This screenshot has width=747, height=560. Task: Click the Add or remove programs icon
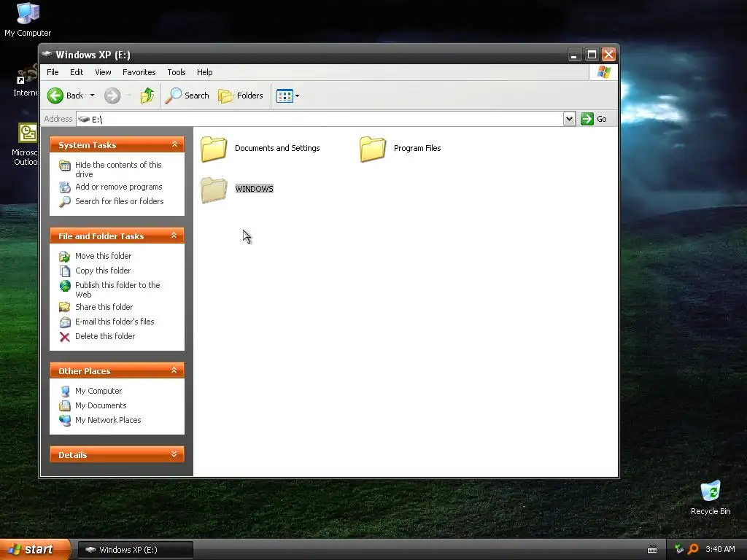[65, 187]
